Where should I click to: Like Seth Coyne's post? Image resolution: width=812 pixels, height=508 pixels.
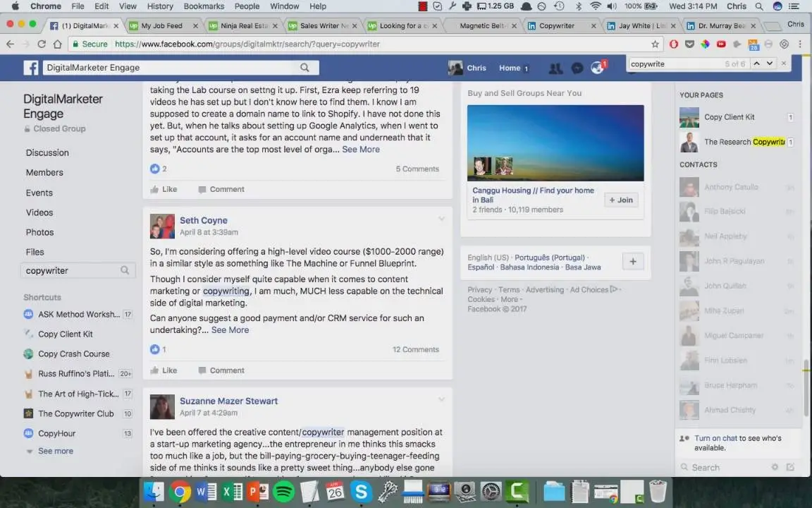pyautogui.click(x=164, y=370)
